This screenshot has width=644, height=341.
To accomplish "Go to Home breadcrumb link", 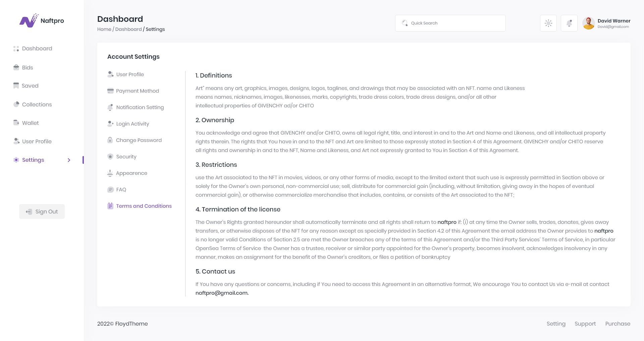I will point(104,29).
